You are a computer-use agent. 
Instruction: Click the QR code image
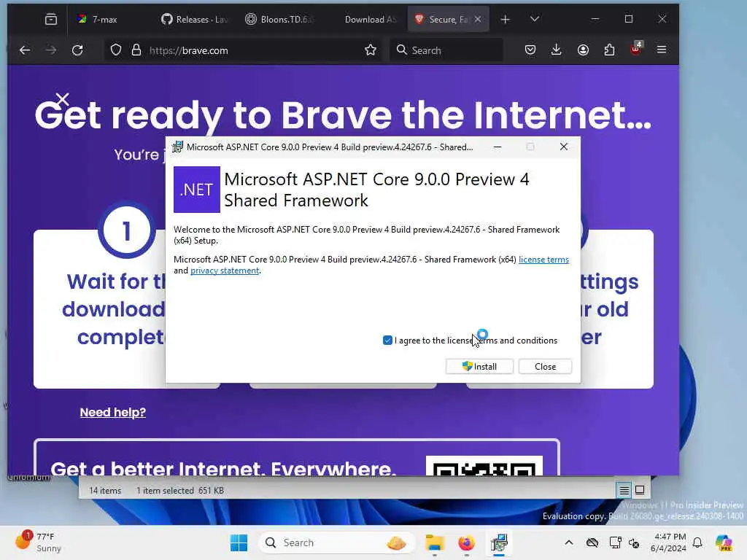coord(484,466)
